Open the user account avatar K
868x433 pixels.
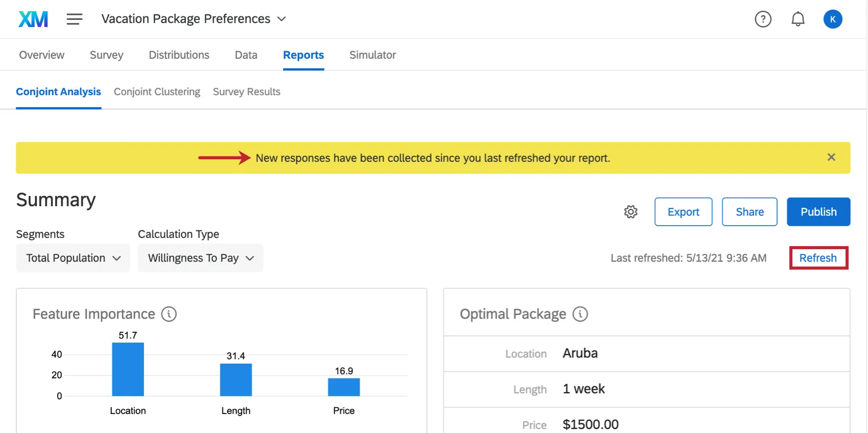tap(832, 19)
